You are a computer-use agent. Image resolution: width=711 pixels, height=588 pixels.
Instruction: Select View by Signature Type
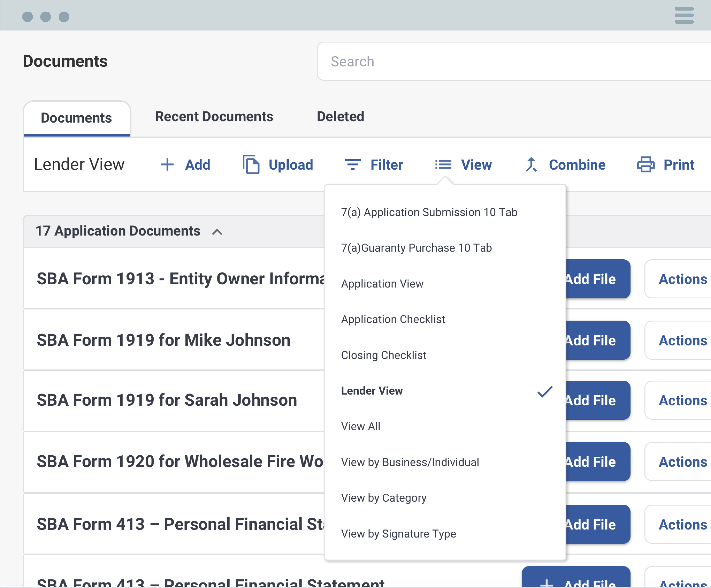point(398,533)
